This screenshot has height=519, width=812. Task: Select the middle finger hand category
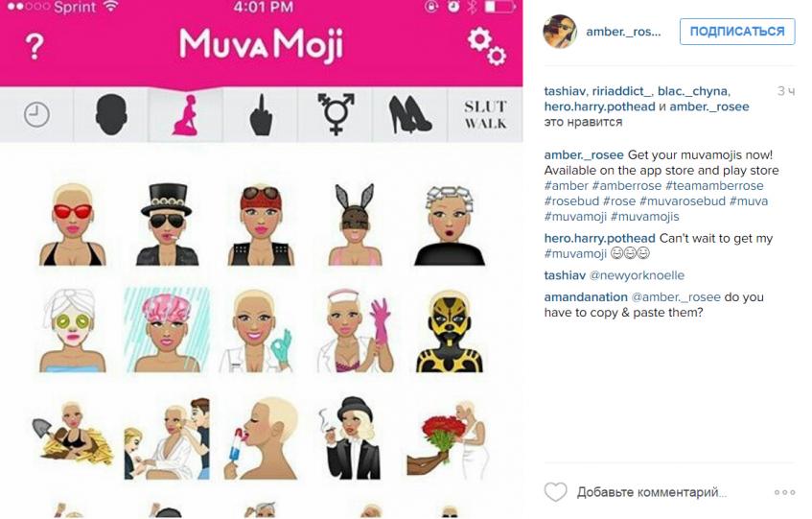pos(261,115)
